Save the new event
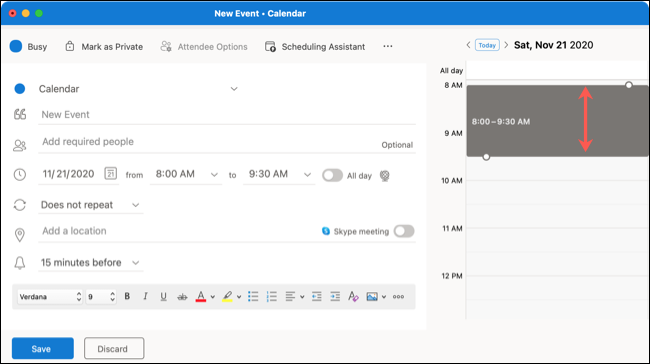650x364 pixels. (x=43, y=348)
